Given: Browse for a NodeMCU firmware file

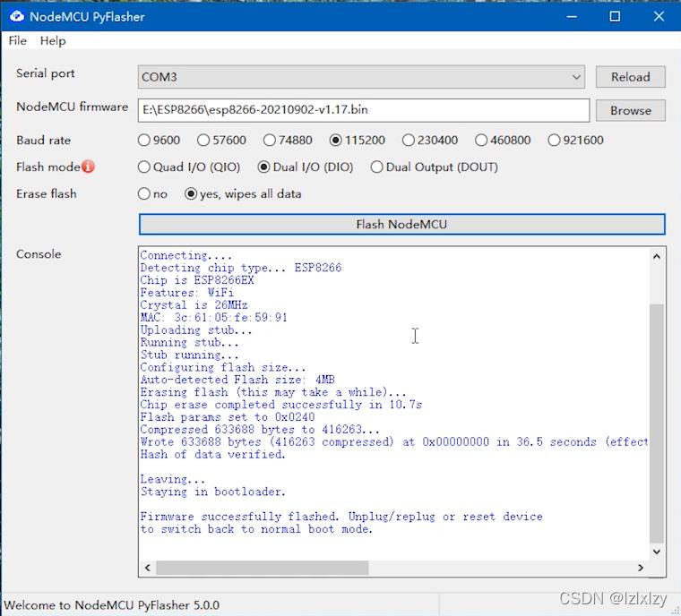Looking at the screenshot, I should point(630,110).
